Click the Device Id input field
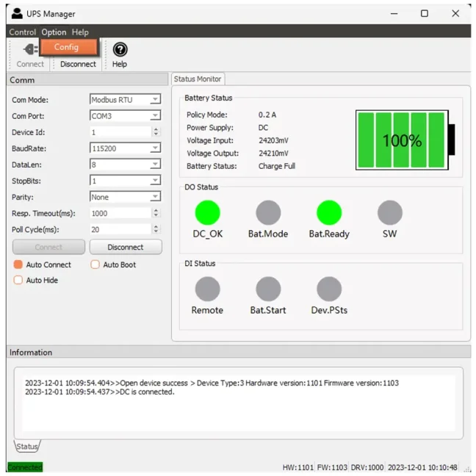Viewport: 476px width, 476px height. pos(120,132)
